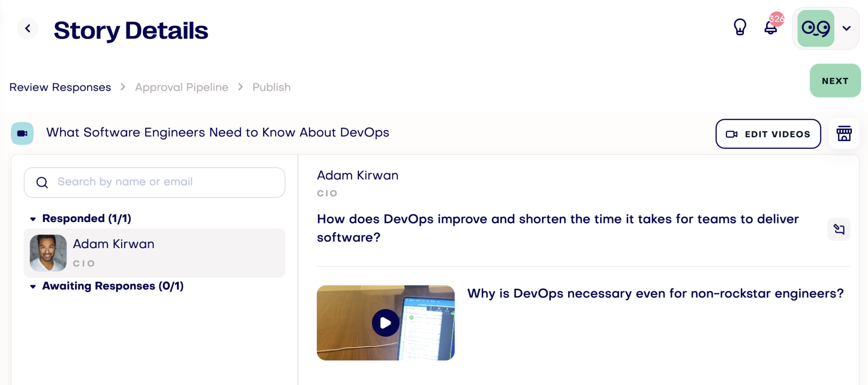Collapse the Responded (1/1) section
The height and width of the screenshot is (385, 868).
[x=81, y=219]
